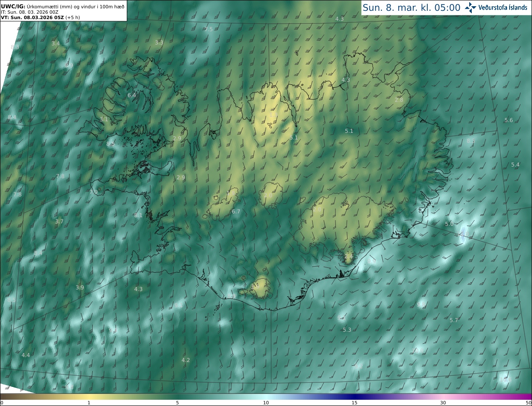Screen dimensions: 532x406
Task: Click the 5 tick on the colour scale
Action: pyautogui.click(x=177, y=403)
